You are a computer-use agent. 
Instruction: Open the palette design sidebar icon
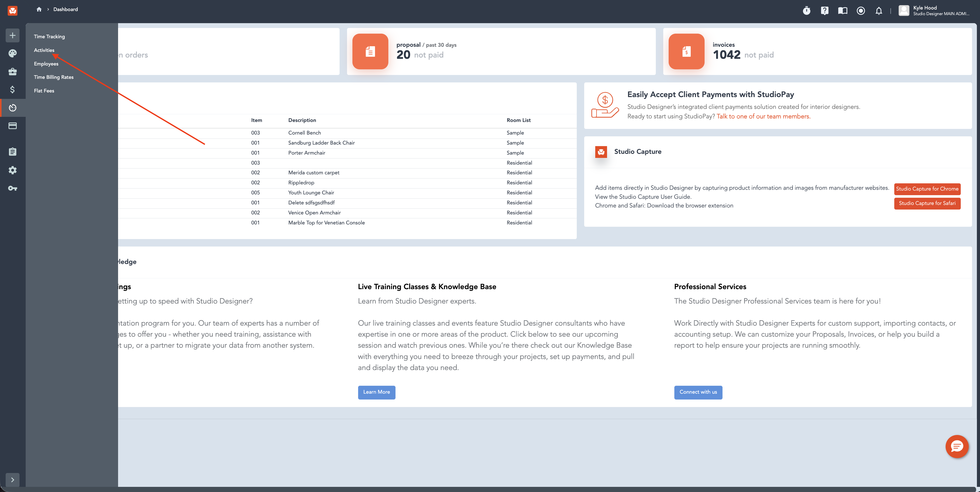point(13,53)
